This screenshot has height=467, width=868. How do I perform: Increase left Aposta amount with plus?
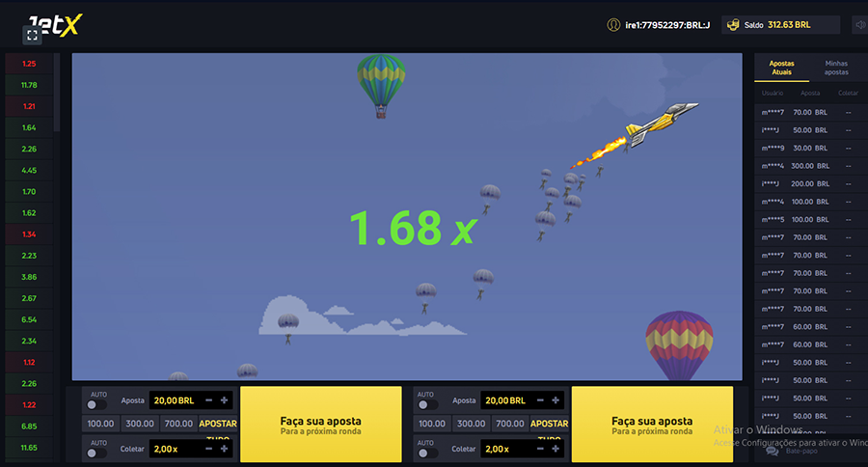click(x=224, y=400)
